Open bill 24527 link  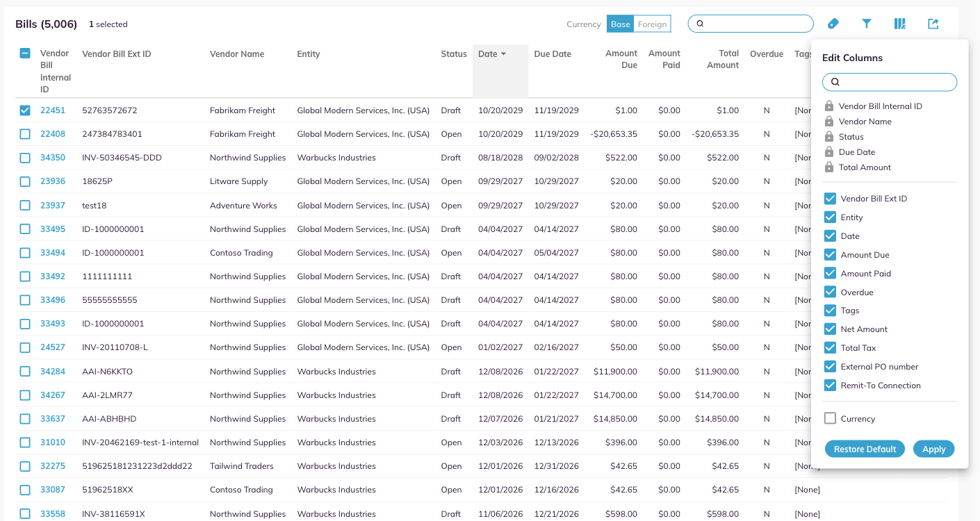[53, 347]
